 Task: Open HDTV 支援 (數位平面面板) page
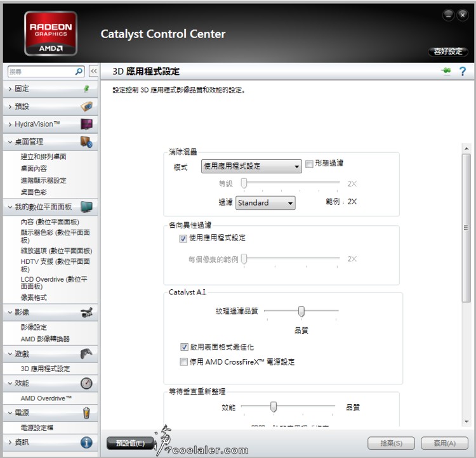point(55,265)
